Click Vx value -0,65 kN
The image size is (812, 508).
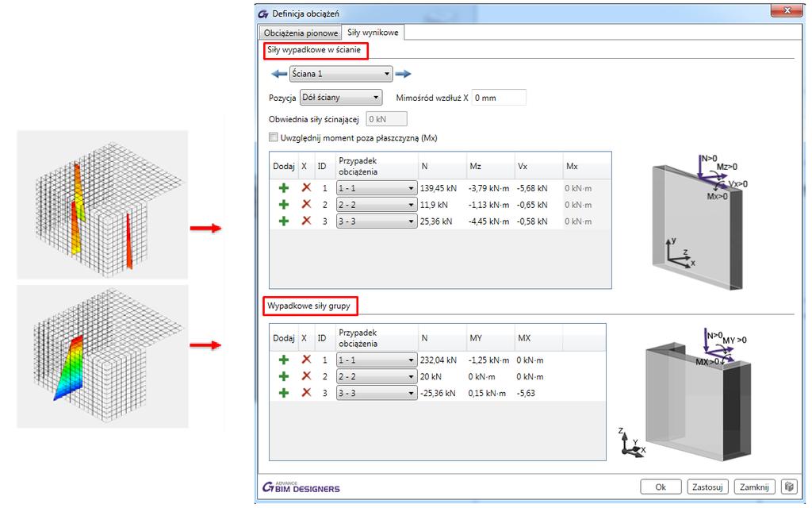click(532, 205)
